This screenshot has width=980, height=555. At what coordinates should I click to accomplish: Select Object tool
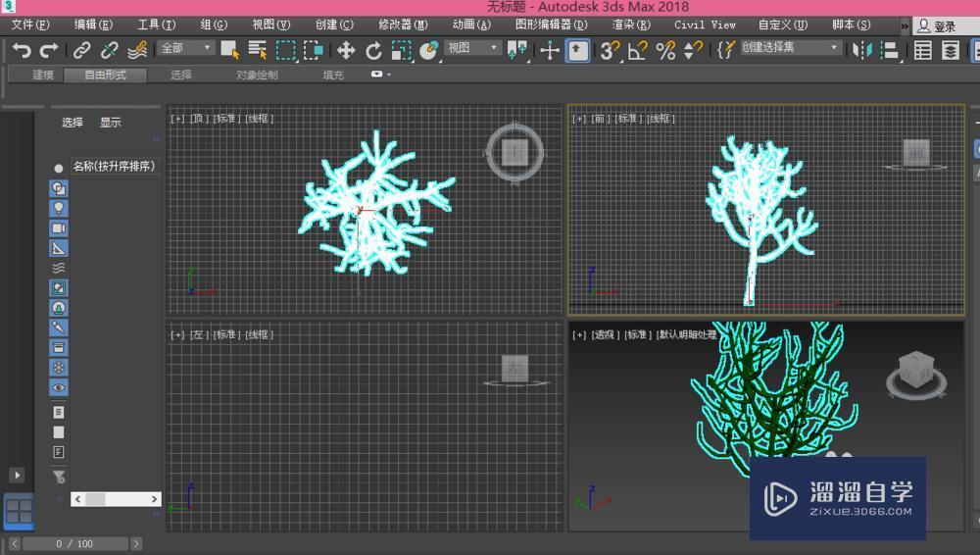230,49
